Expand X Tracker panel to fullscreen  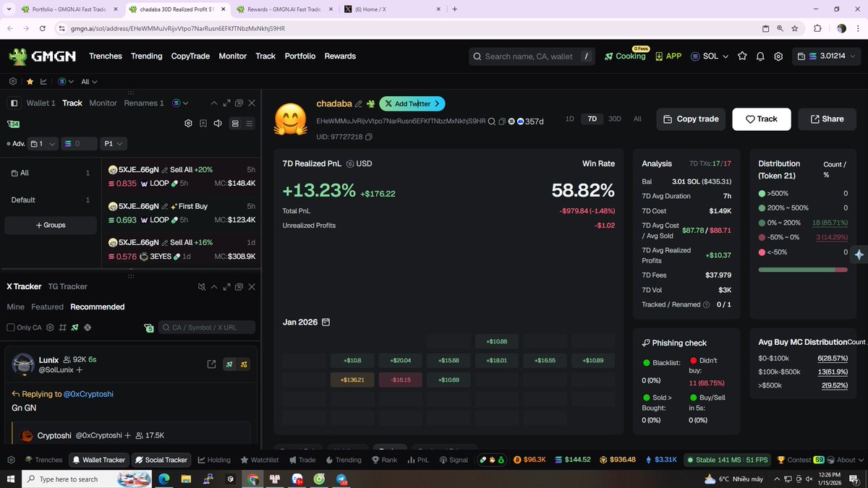pyautogui.click(x=226, y=287)
